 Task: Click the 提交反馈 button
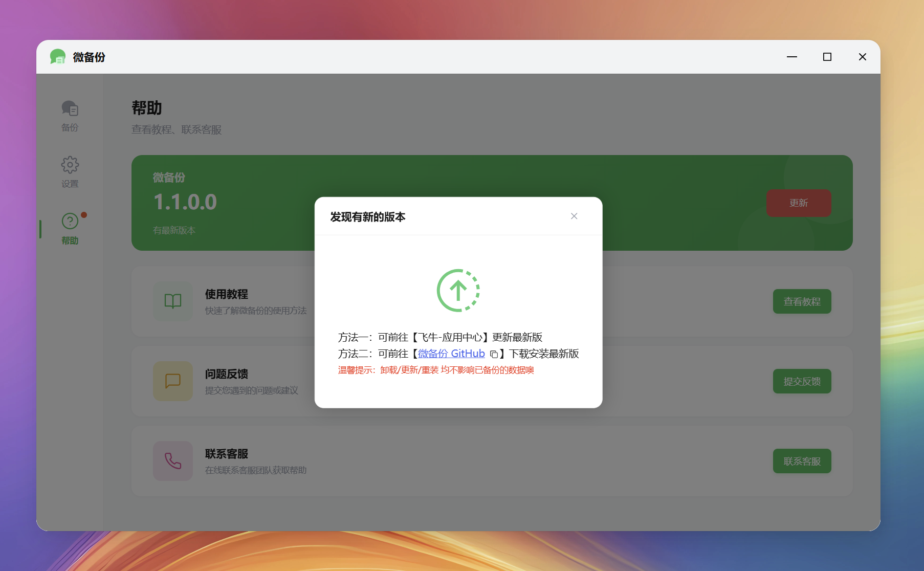[802, 381]
